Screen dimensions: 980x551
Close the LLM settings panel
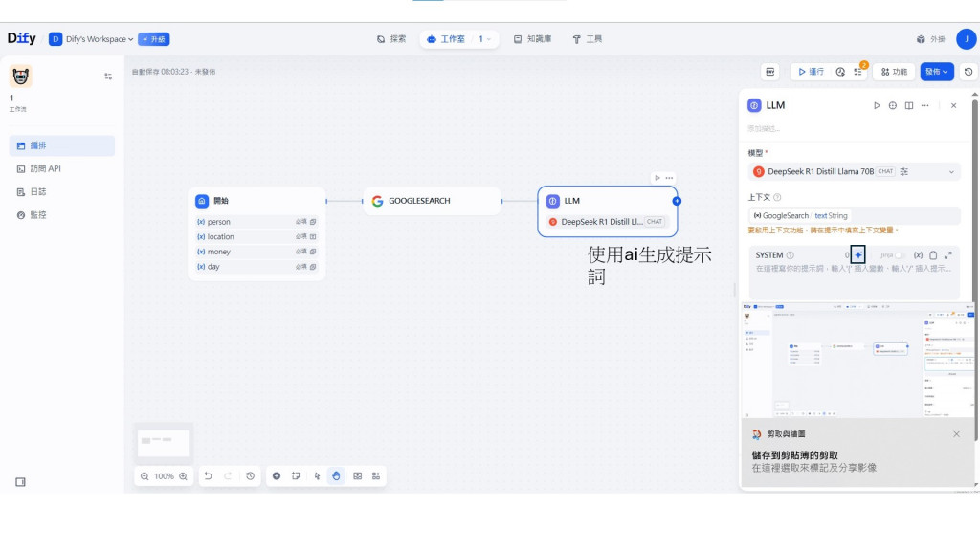(x=954, y=105)
